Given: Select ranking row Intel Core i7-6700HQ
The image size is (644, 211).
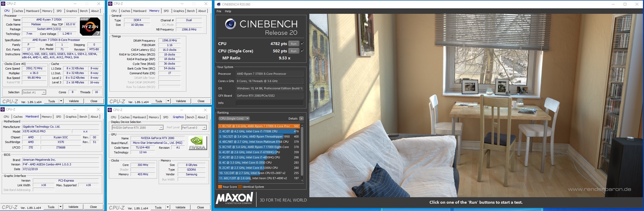Looking at the screenshot, I should [x=259, y=152].
